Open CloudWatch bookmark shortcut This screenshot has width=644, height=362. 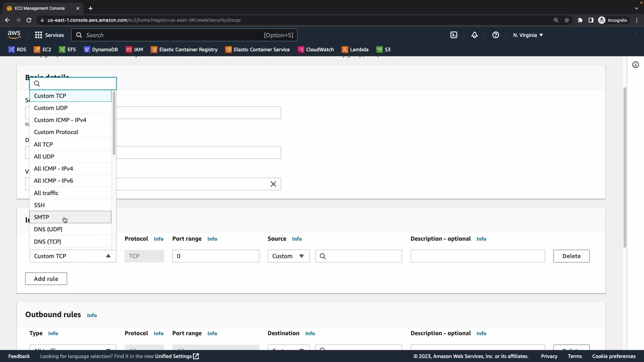click(316, 50)
